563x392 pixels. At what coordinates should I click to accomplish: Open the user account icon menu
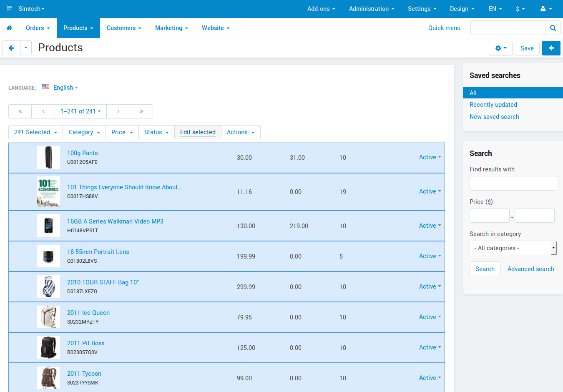click(x=546, y=9)
